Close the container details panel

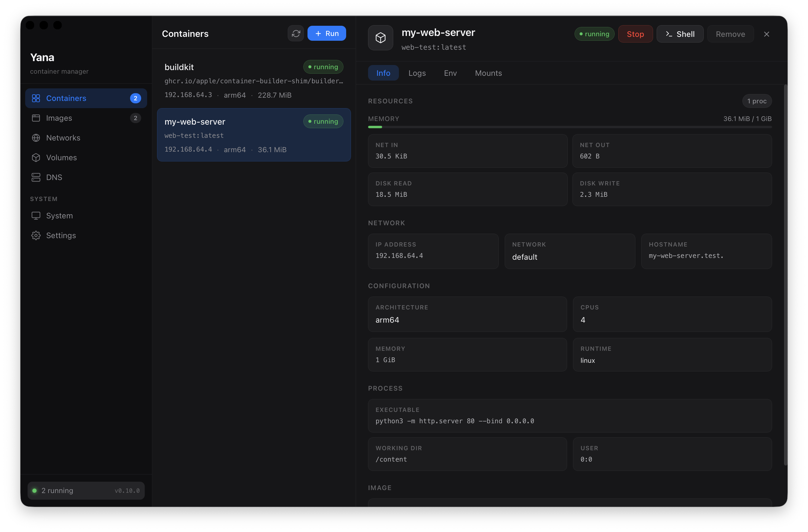tap(767, 34)
